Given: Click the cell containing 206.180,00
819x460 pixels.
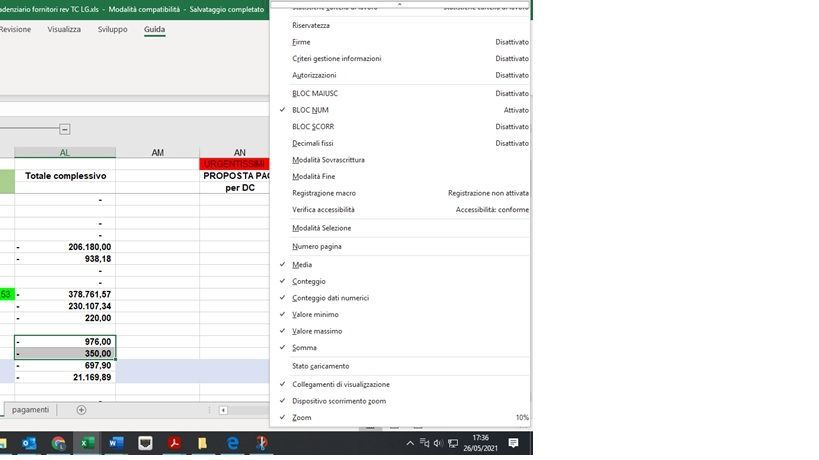Looking at the screenshot, I should (65, 247).
